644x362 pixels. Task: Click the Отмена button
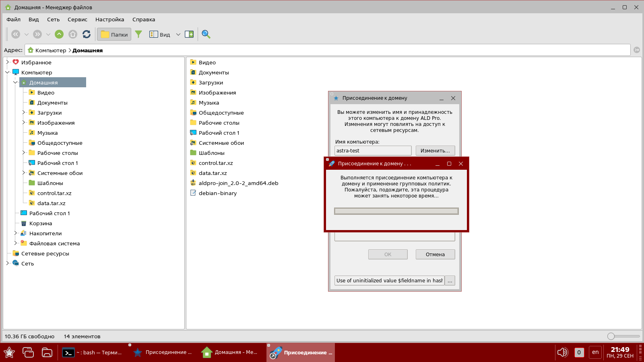click(x=435, y=254)
